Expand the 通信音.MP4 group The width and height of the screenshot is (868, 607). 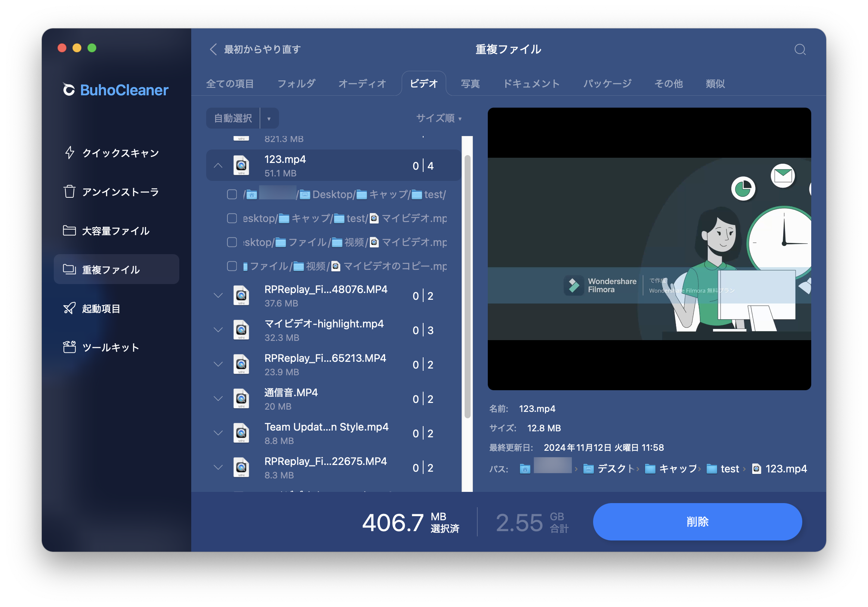point(218,399)
